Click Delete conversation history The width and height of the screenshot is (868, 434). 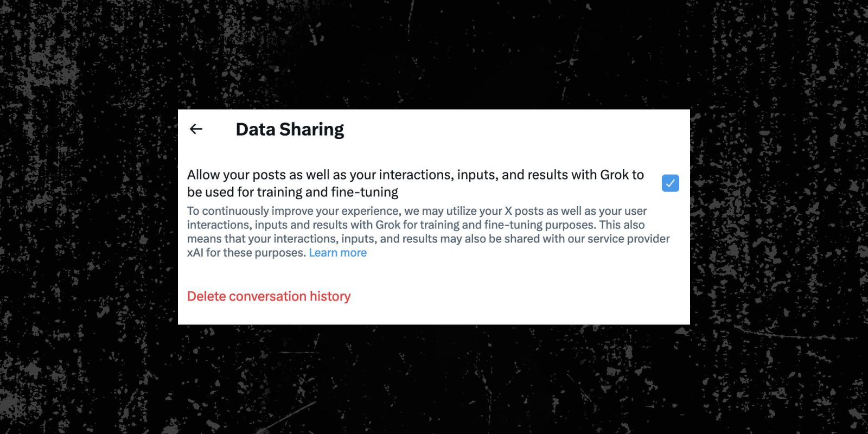[269, 296]
